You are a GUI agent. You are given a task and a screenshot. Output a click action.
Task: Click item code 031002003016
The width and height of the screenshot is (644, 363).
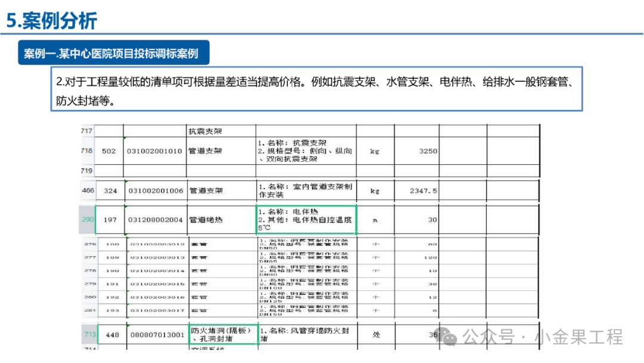[x=157, y=297]
